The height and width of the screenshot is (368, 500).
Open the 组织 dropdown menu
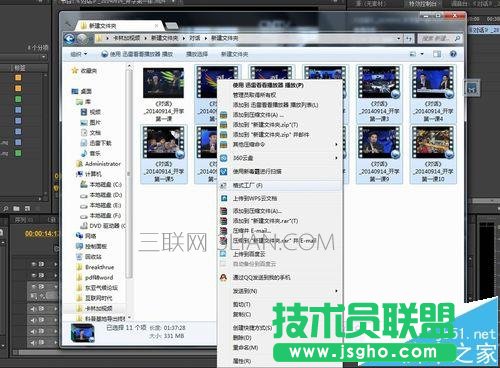[79, 54]
